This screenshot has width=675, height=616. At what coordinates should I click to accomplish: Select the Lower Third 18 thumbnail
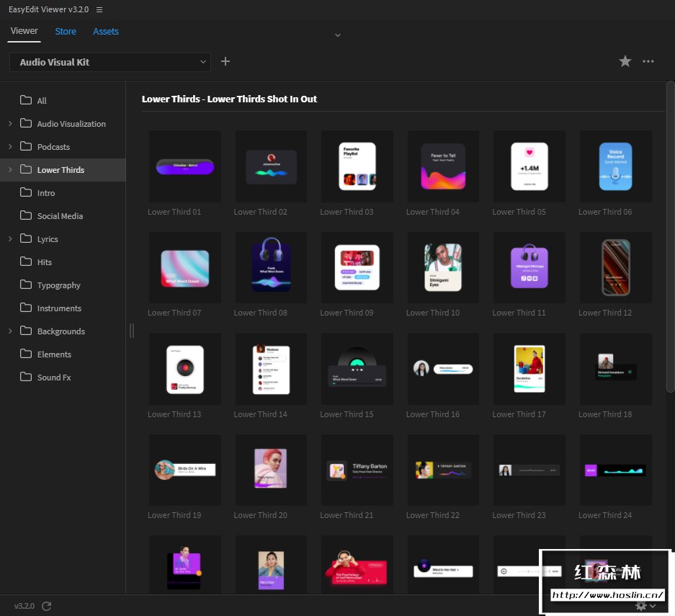pyautogui.click(x=615, y=369)
